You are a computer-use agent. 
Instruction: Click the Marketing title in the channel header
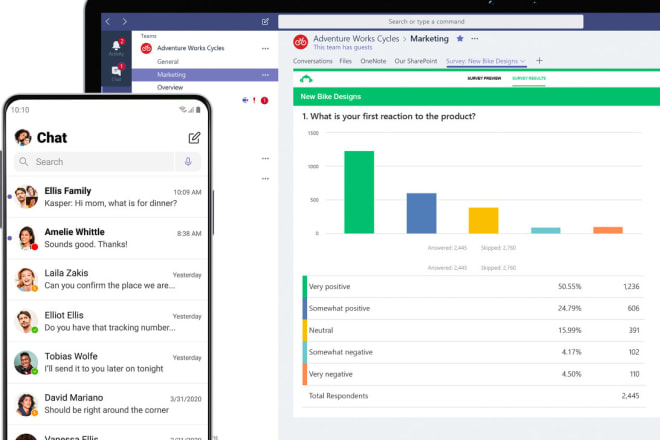tap(429, 39)
